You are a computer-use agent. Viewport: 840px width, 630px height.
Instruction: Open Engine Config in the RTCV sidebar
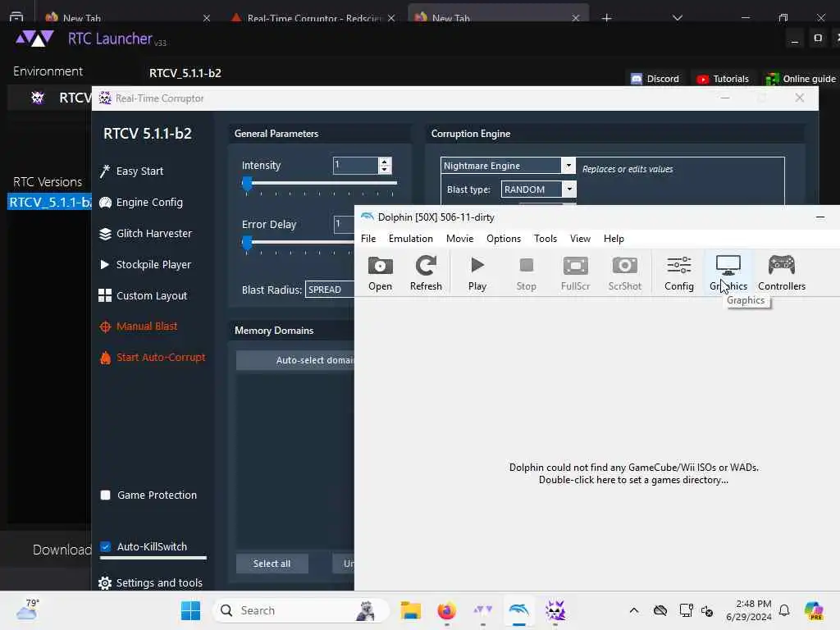(141, 203)
